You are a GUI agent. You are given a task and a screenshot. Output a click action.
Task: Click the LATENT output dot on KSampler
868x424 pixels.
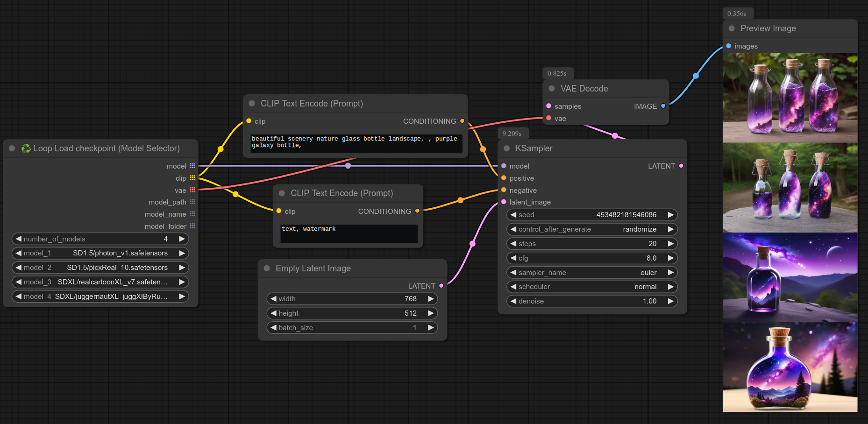click(681, 166)
